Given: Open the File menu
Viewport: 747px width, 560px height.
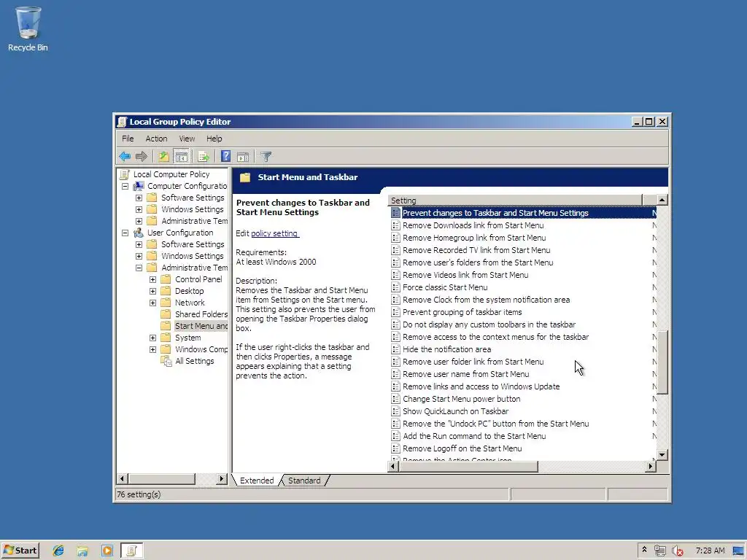Looking at the screenshot, I should coord(128,139).
